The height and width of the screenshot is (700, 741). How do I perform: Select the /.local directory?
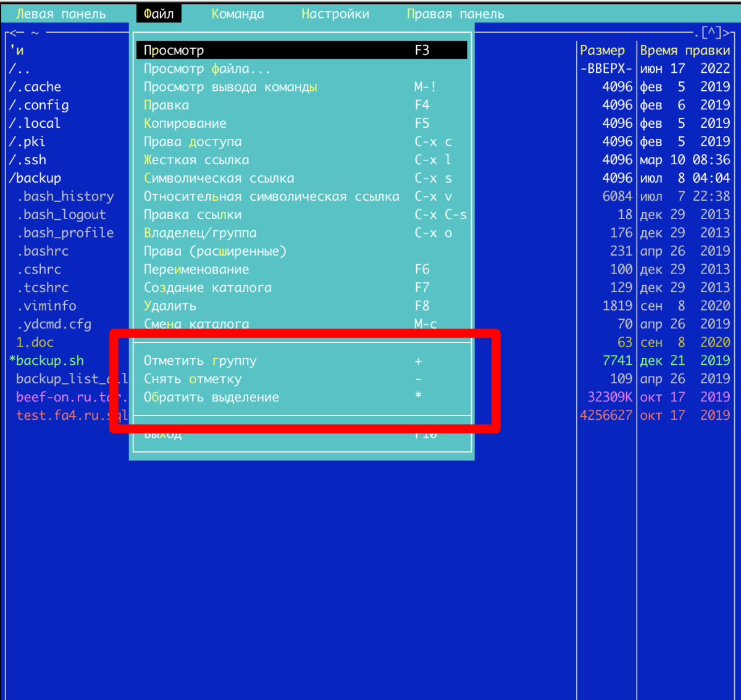tap(35, 123)
